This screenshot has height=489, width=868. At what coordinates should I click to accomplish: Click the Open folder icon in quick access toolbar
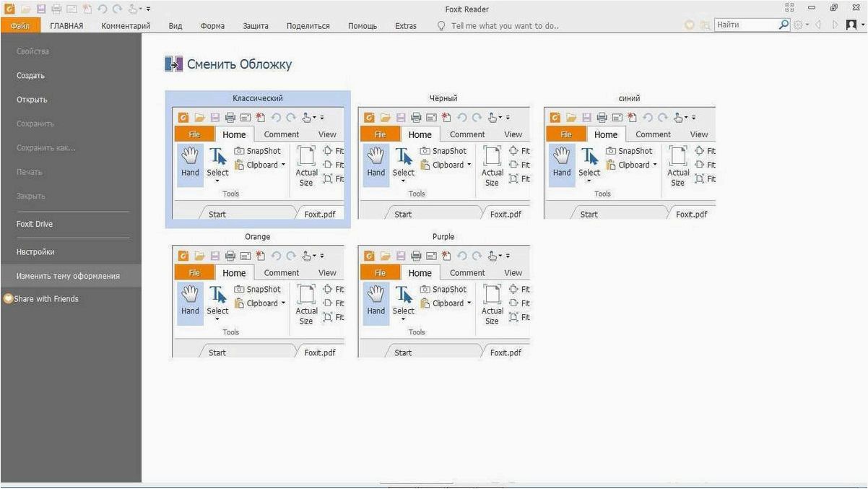pyautogui.click(x=25, y=9)
